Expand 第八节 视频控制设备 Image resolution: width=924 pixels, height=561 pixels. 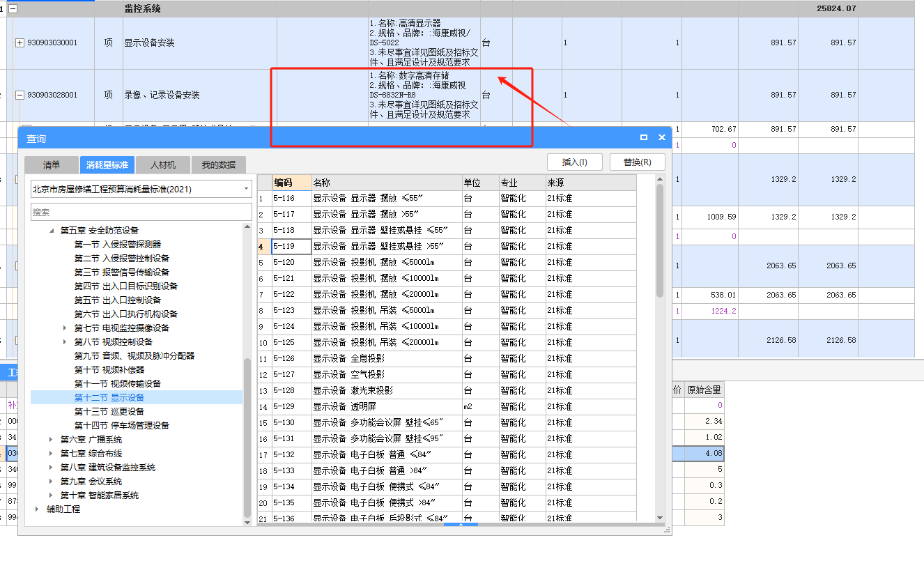[66, 342]
